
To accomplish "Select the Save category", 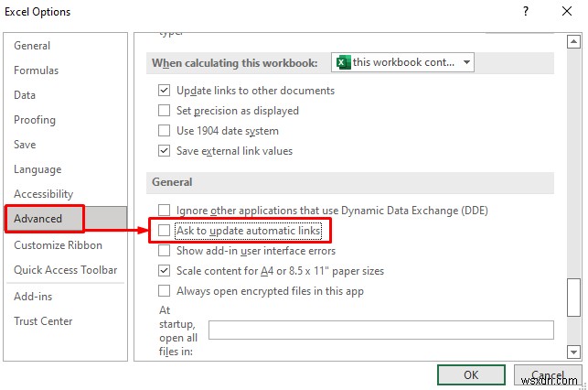I will click(x=25, y=145).
